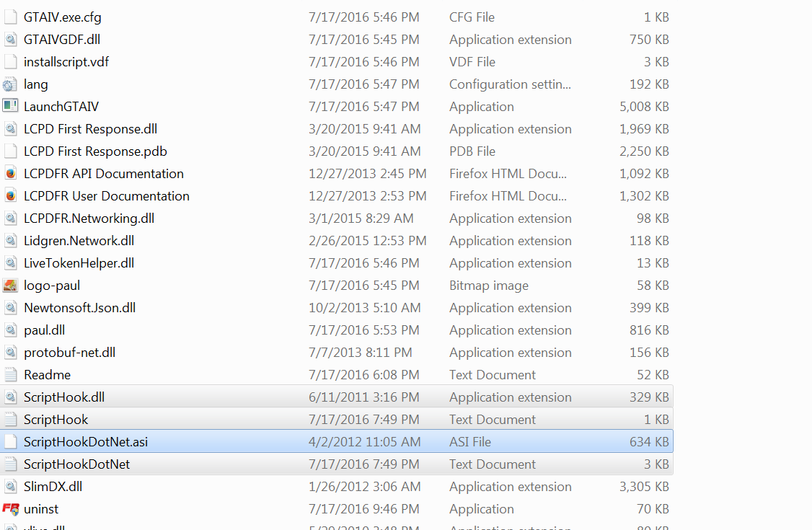Click the GTAIVGDF.dll file icon
Viewport: 812px width, 530px height.
pos(10,40)
